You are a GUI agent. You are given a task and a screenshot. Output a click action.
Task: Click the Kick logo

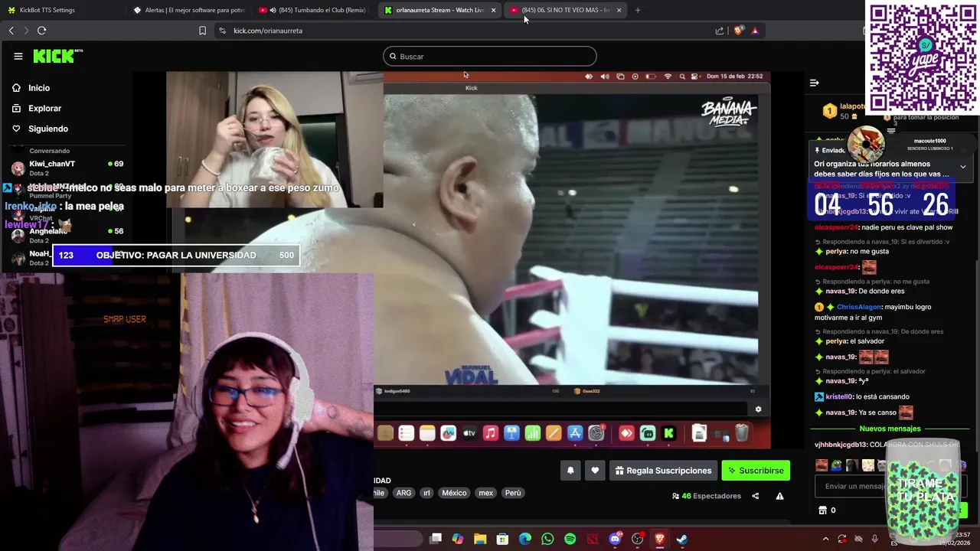tap(57, 56)
